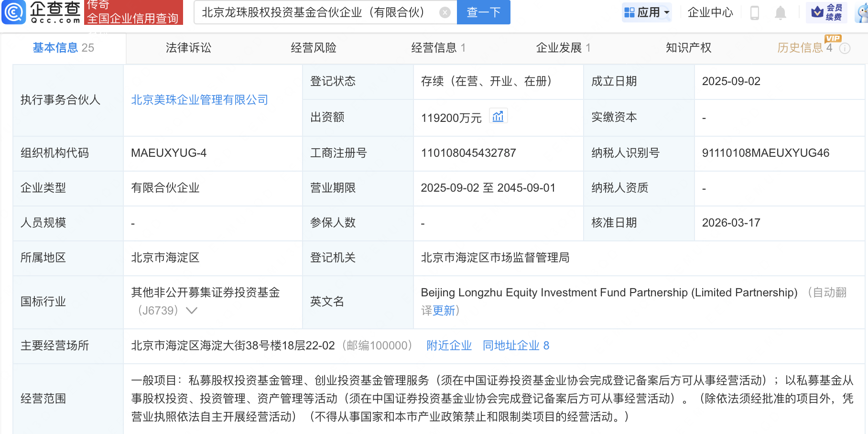
Task: Expand the J6739 industry details chevron
Action: click(x=191, y=311)
